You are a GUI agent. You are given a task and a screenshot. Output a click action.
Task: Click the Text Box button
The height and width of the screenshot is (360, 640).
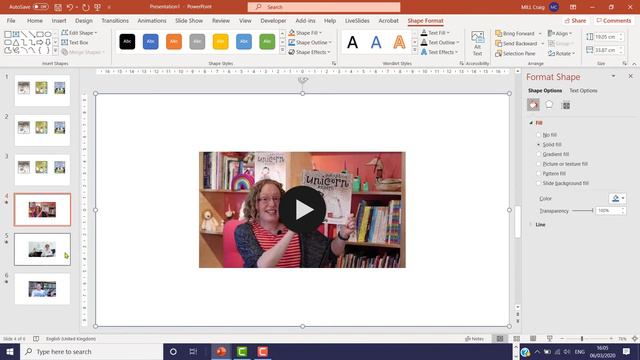click(x=75, y=42)
